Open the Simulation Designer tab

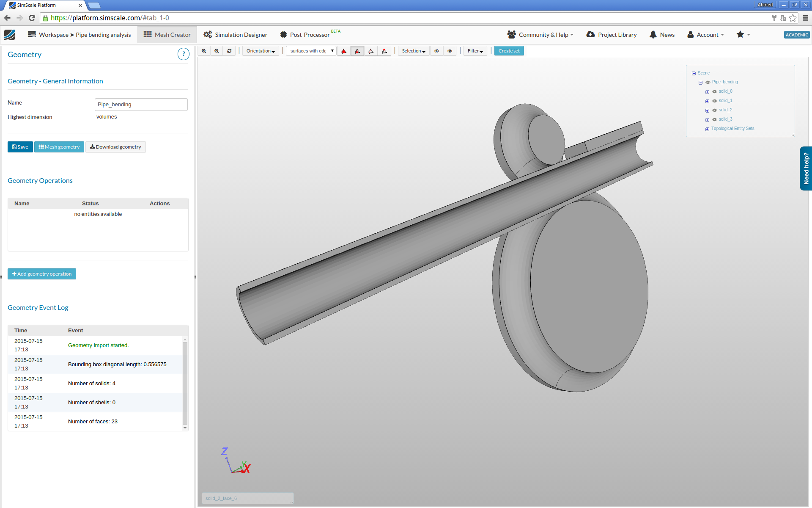(236, 35)
